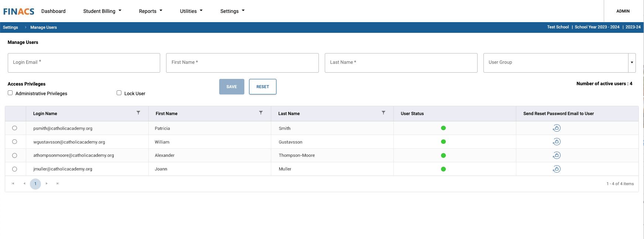644x239 pixels.
Task: Go to the last page of users
Action: click(x=58, y=184)
